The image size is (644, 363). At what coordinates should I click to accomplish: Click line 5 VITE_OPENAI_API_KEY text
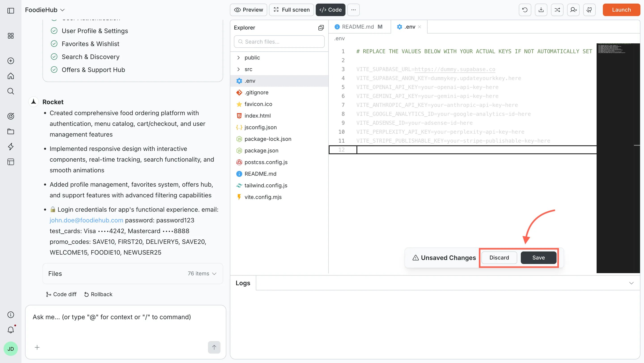[x=427, y=87]
